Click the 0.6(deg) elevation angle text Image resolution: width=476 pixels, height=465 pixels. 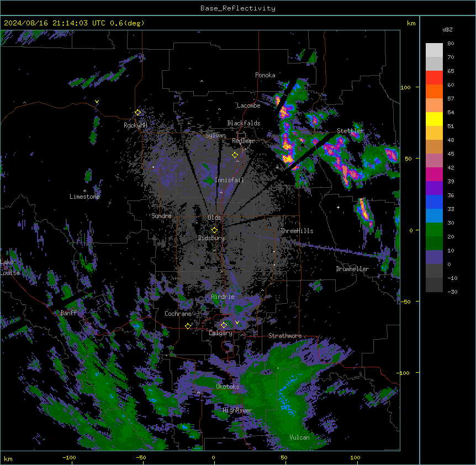coord(127,23)
